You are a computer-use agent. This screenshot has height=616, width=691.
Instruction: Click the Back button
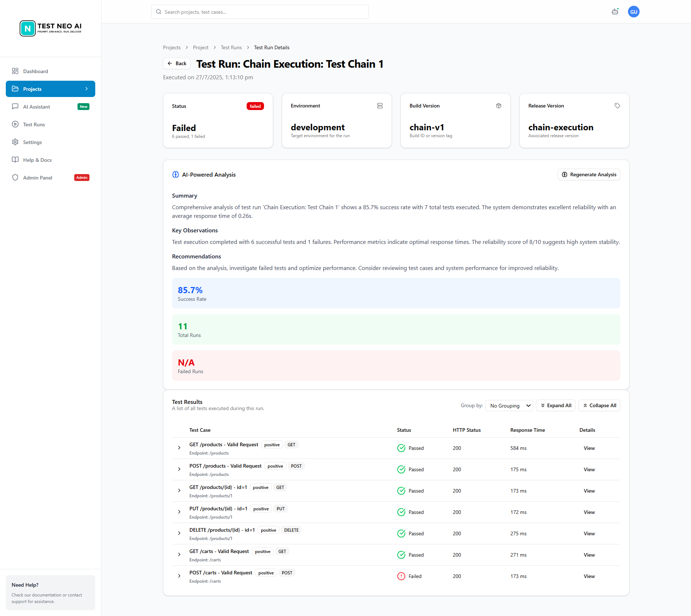click(177, 63)
